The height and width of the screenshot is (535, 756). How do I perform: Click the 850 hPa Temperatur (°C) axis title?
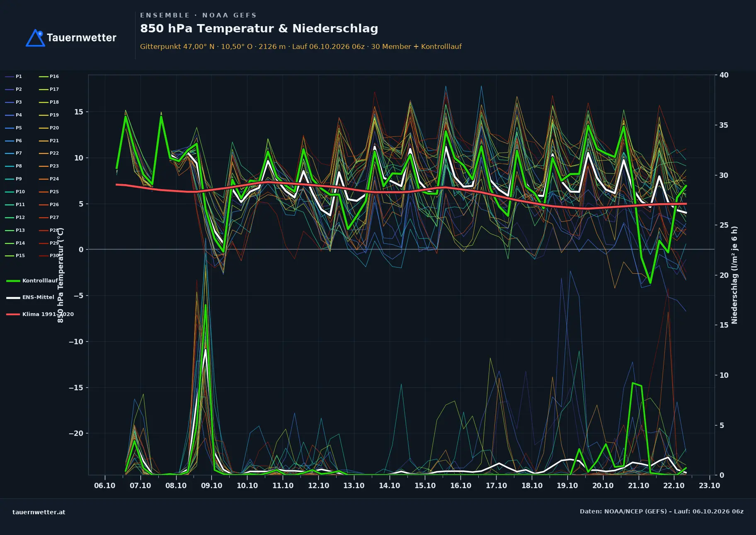61,275
